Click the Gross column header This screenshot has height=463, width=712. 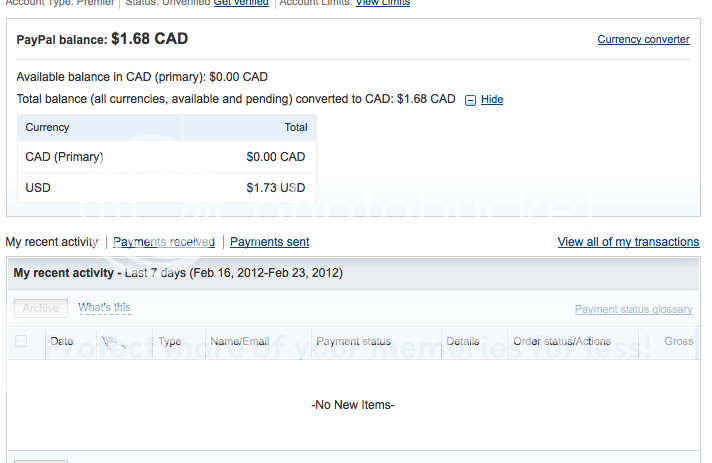click(x=678, y=342)
